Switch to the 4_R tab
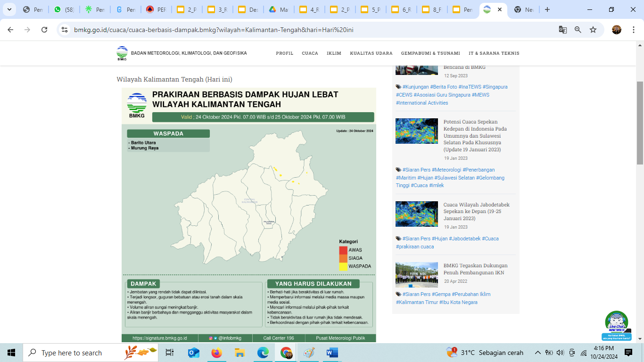Image resolution: width=644 pixels, height=362 pixels. [309, 9]
